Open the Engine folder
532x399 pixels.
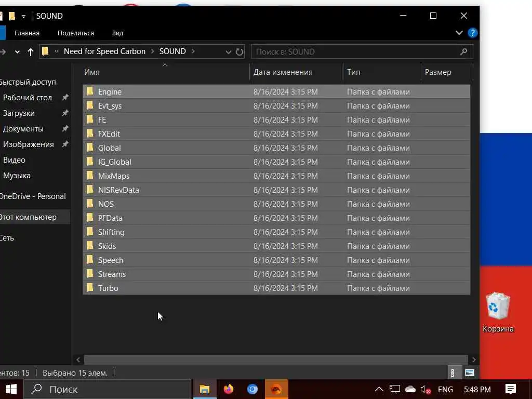[276, 91]
